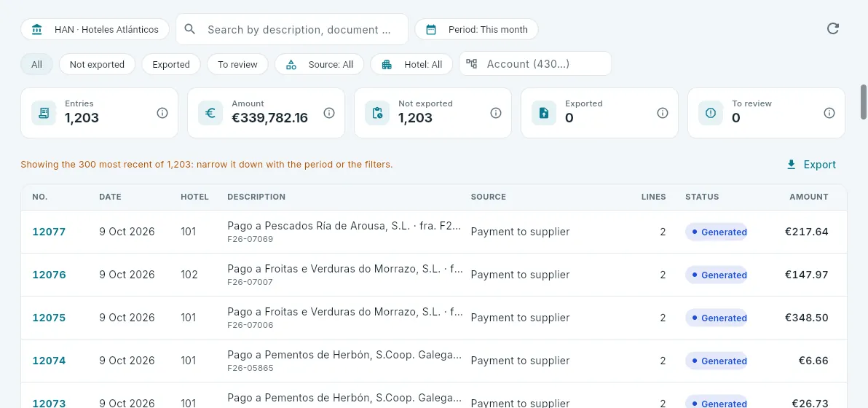The width and height of the screenshot is (868, 408).
Task: Click document reference F26-05865
Action: point(250,368)
